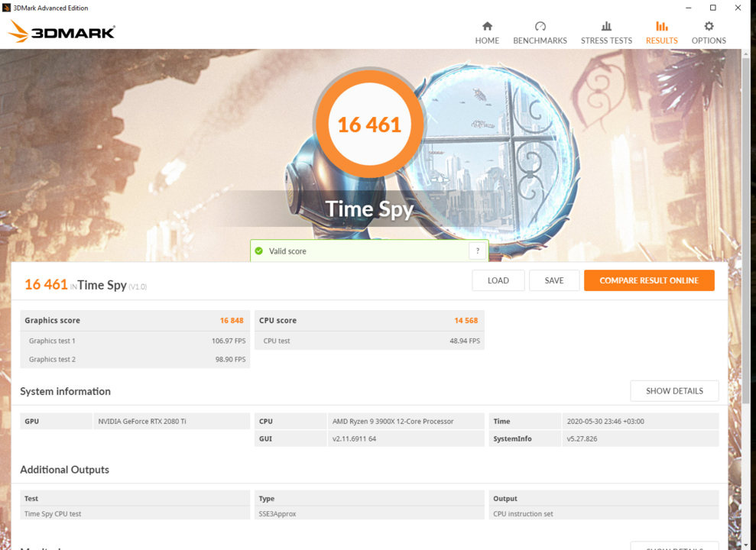Click the Time Spy banner title
The width and height of the screenshot is (756, 550).
coord(369,209)
